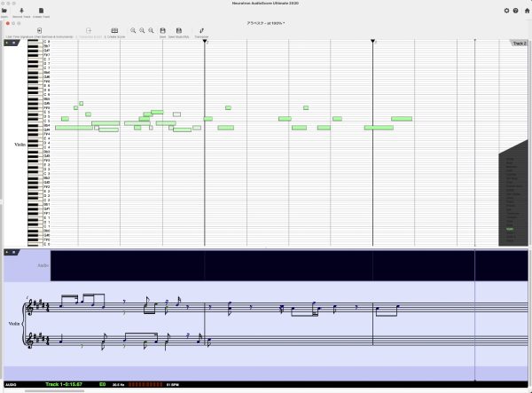Click the Save disk icon
532x393 pixels.
(163, 30)
